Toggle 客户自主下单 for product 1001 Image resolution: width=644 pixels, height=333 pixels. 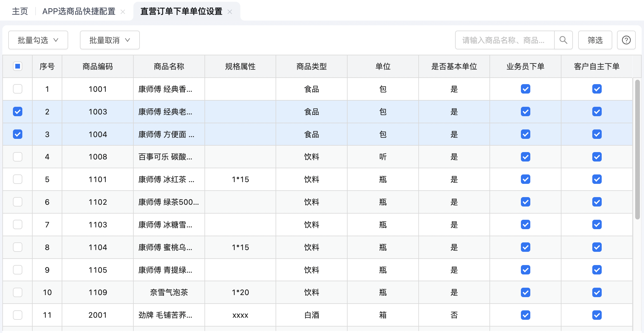click(597, 89)
